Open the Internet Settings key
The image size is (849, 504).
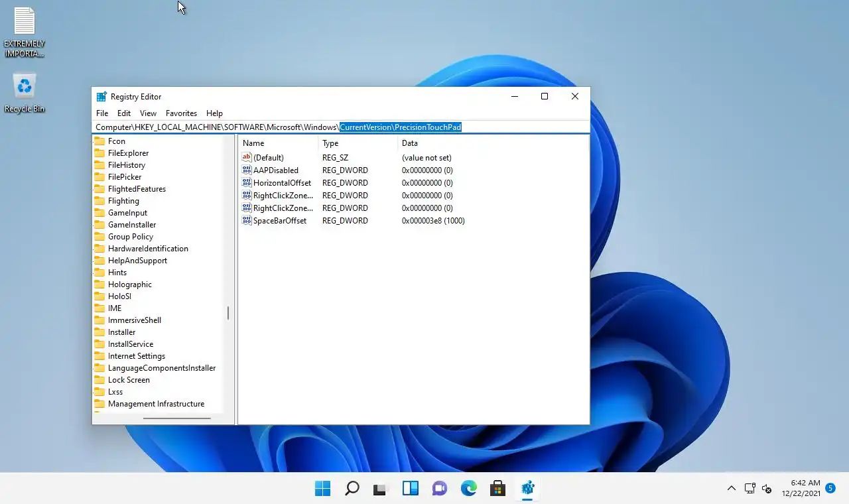[x=137, y=356]
